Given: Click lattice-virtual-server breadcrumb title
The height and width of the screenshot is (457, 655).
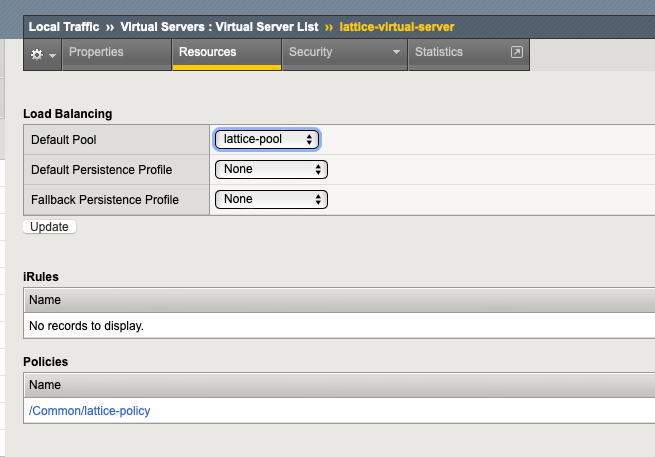Looking at the screenshot, I should tap(397, 25).
